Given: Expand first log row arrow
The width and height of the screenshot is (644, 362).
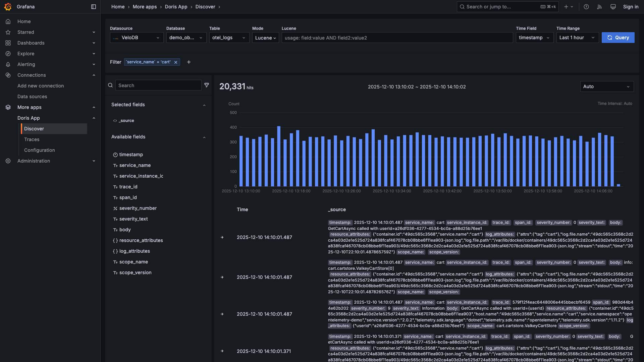Looking at the screenshot, I should tap(222, 237).
